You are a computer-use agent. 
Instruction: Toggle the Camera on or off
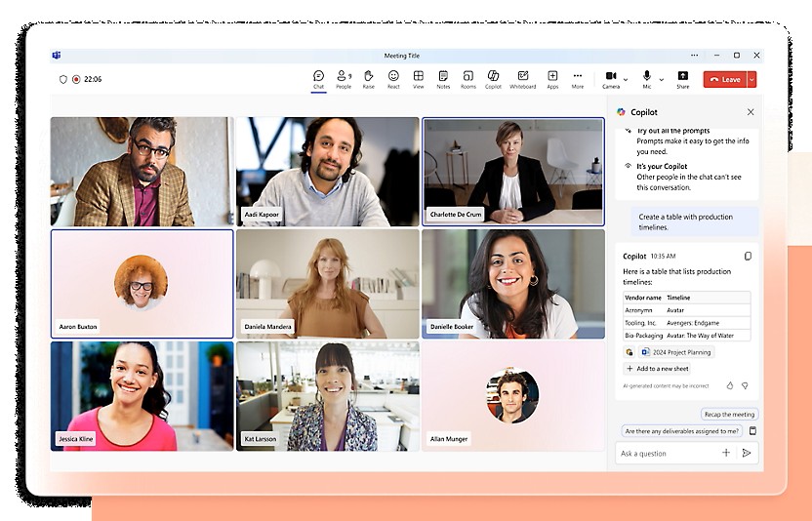tap(611, 80)
